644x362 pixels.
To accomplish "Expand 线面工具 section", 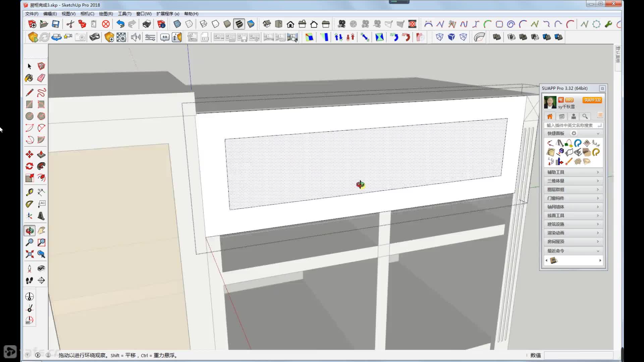I will click(573, 216).
